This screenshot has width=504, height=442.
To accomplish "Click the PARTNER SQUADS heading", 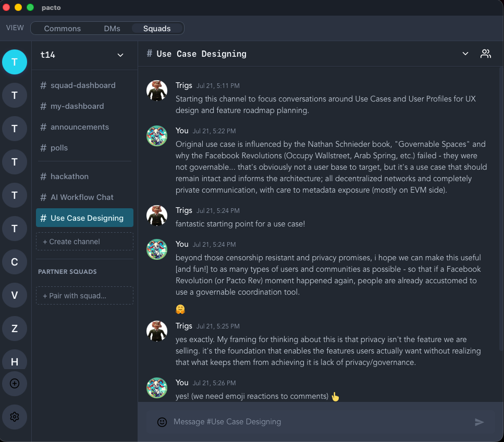I will tap(68, 272).
